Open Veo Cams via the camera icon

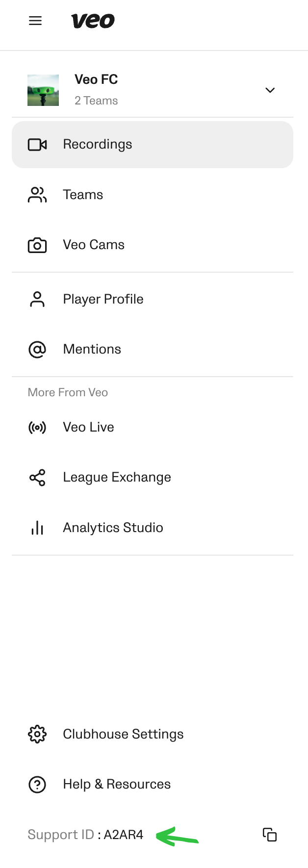pos(37,245)
